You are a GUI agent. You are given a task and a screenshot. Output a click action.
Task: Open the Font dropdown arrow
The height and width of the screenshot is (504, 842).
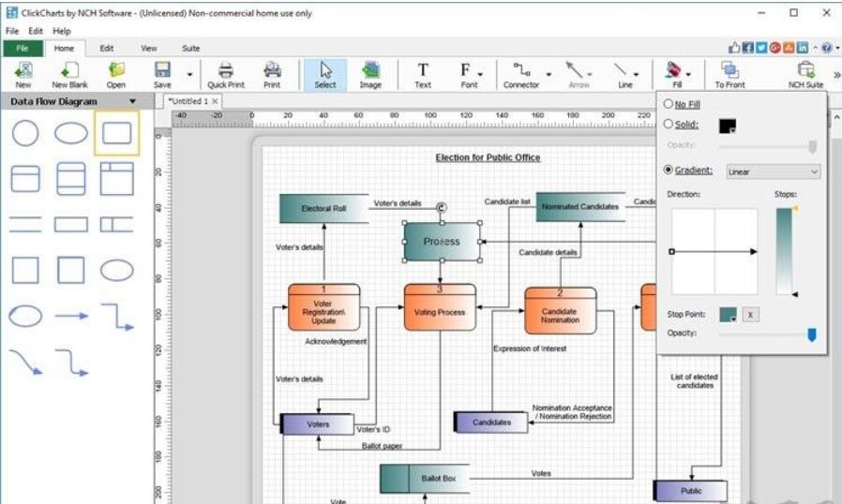coord(480,74)
